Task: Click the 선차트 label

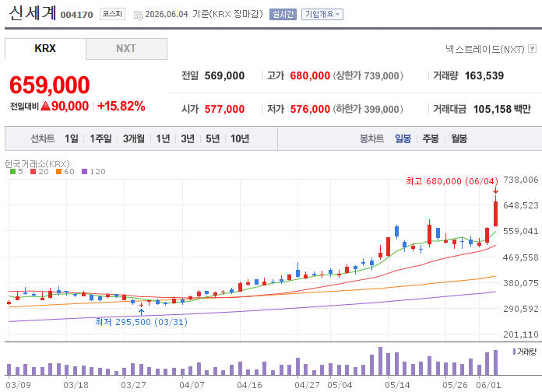Action: pyautogui.click(x=43, y=138)
